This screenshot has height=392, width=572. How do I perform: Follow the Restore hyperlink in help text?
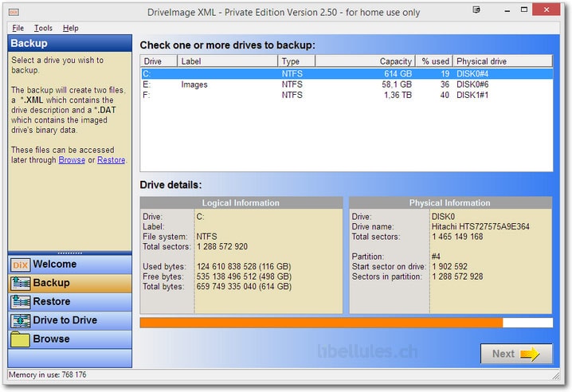pyautogui.click(x=112, y=160)
